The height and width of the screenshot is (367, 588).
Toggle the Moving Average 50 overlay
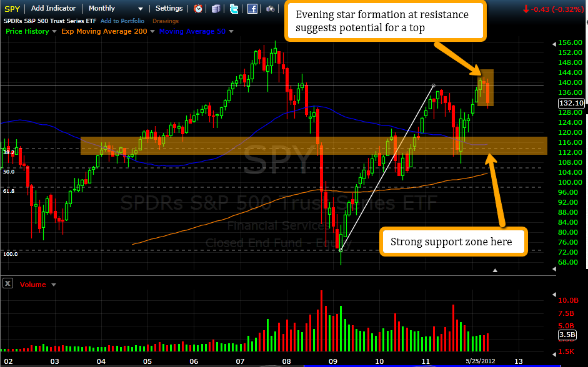pyautogui.click(x=191, y=31)
